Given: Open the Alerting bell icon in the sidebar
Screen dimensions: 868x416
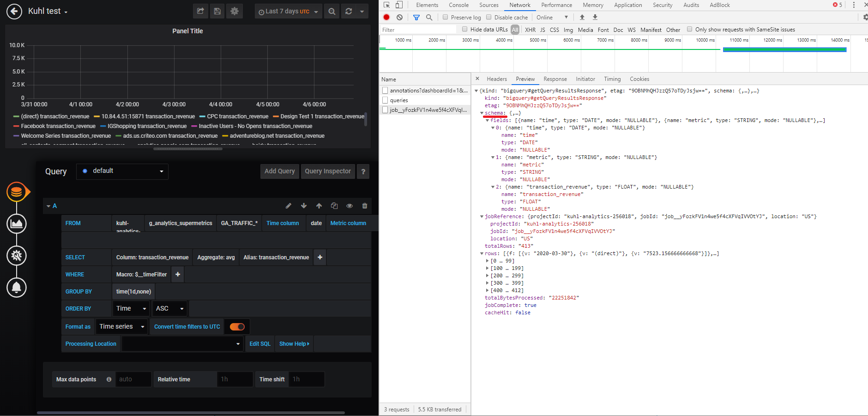Looking at the screenshot, I should [x=17, y=288].
